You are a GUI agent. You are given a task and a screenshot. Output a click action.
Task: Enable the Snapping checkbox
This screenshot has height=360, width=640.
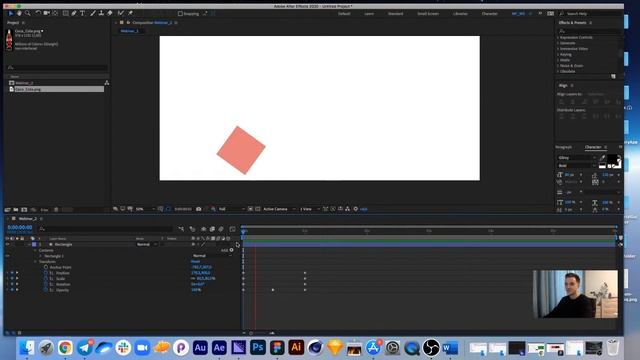[180, 13]
